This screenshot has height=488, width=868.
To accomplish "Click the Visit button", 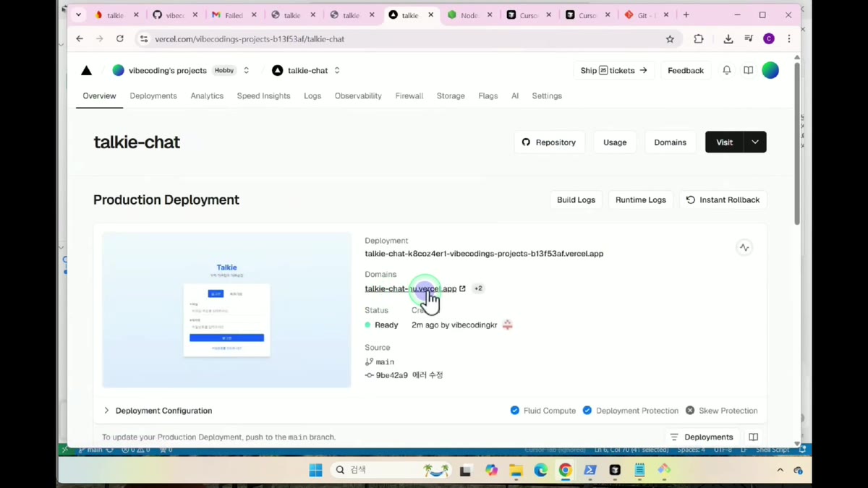I will (725, 142).
